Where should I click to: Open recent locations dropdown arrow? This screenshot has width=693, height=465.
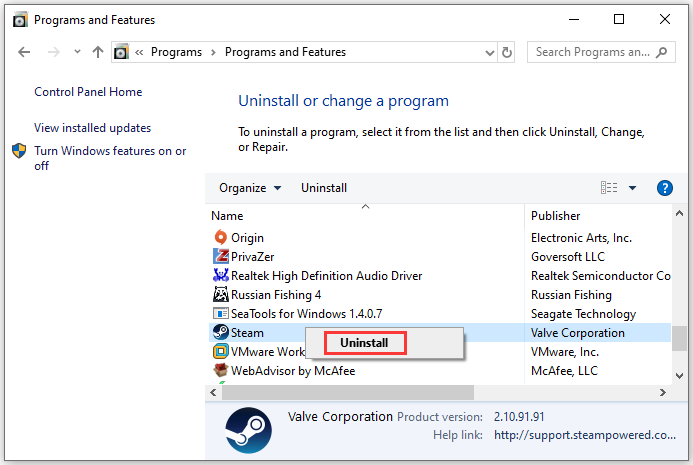click(77, 52)
